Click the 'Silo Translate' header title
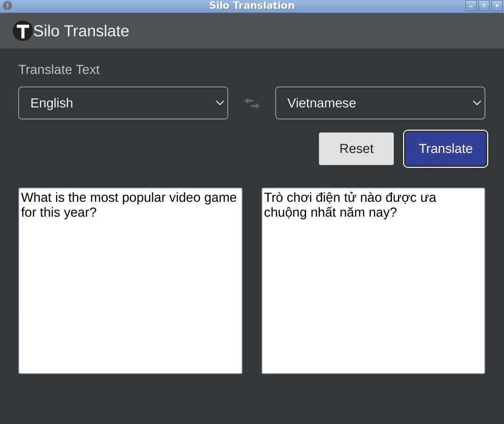 pyautogui.click(x=81, y=31)
